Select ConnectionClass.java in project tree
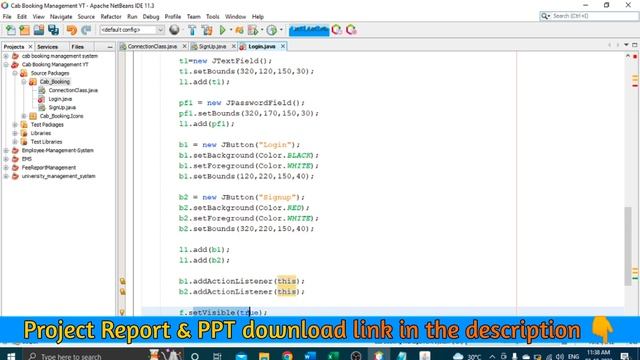 [x=73, y=90]
